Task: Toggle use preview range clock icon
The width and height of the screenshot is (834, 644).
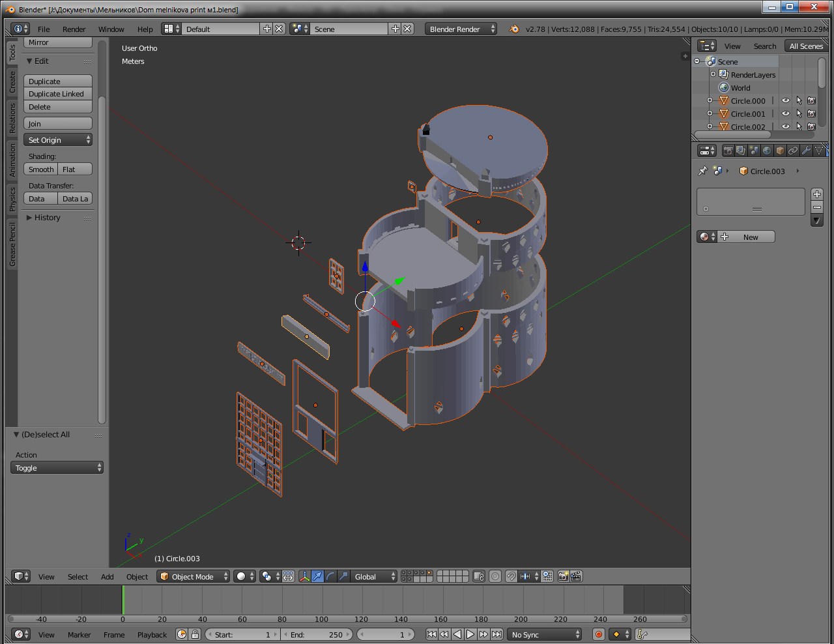Action: tap(182, 634)
